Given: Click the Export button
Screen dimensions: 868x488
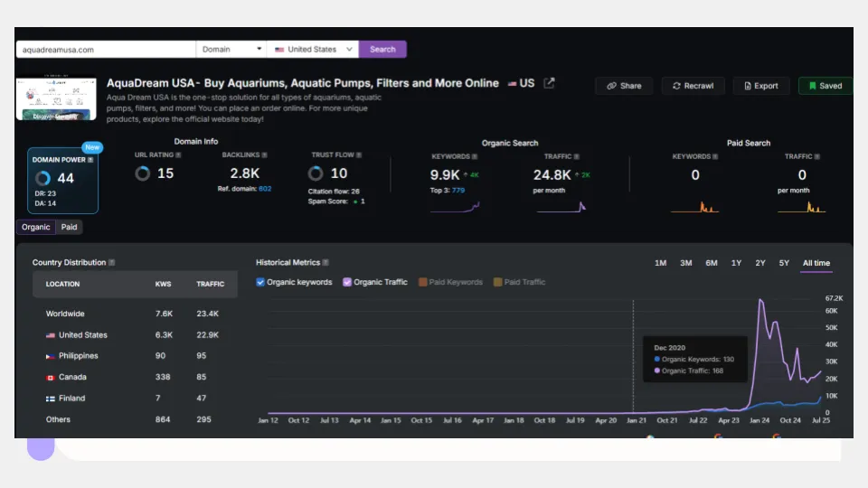Looking at the screenshot, I should [x=761, y=86].
